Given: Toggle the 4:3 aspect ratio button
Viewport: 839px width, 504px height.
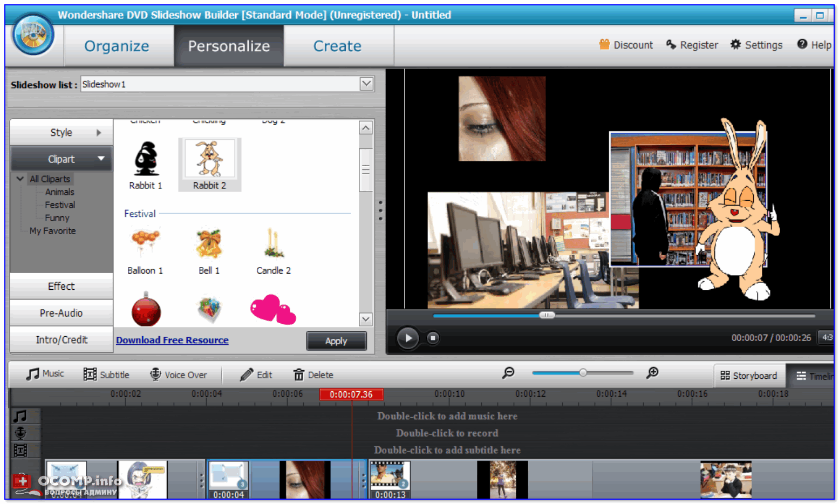Looking at the screenshot, I should (826, 338).
